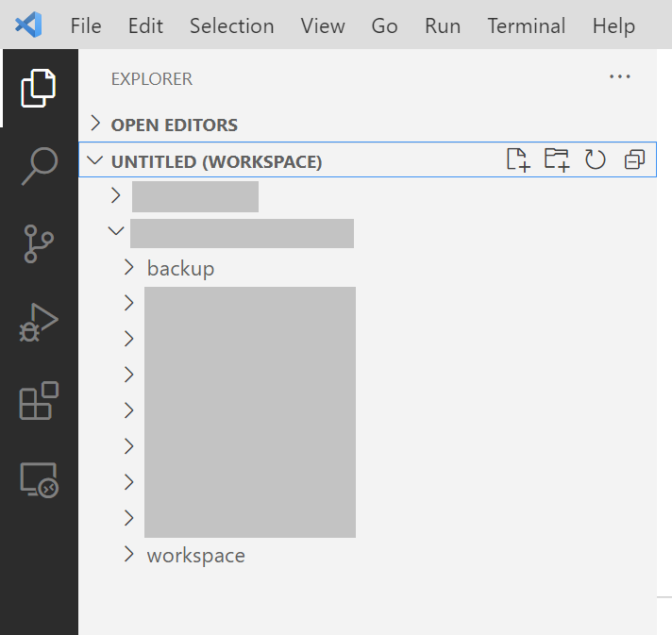The width and height of the screenshot is (672, 635).
Task: Click the New Folder icon
Action: pyautogui.click(x=557, y=159)
